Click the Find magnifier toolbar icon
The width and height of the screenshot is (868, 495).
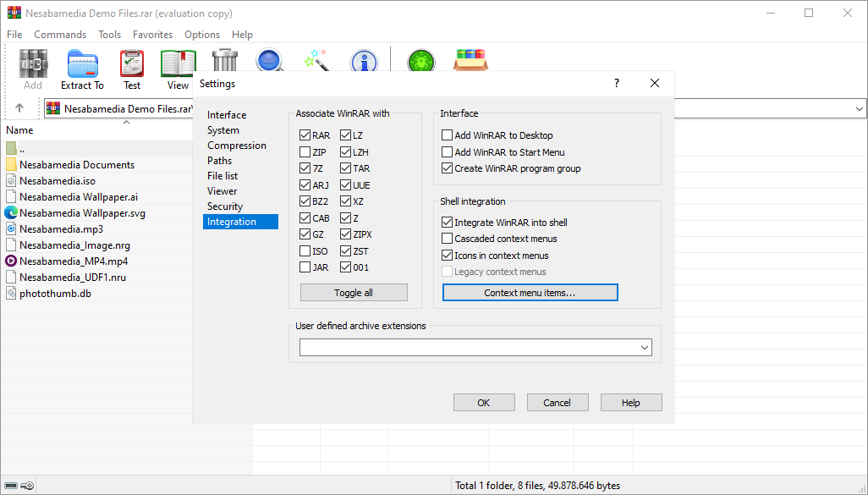coord(270,61)
